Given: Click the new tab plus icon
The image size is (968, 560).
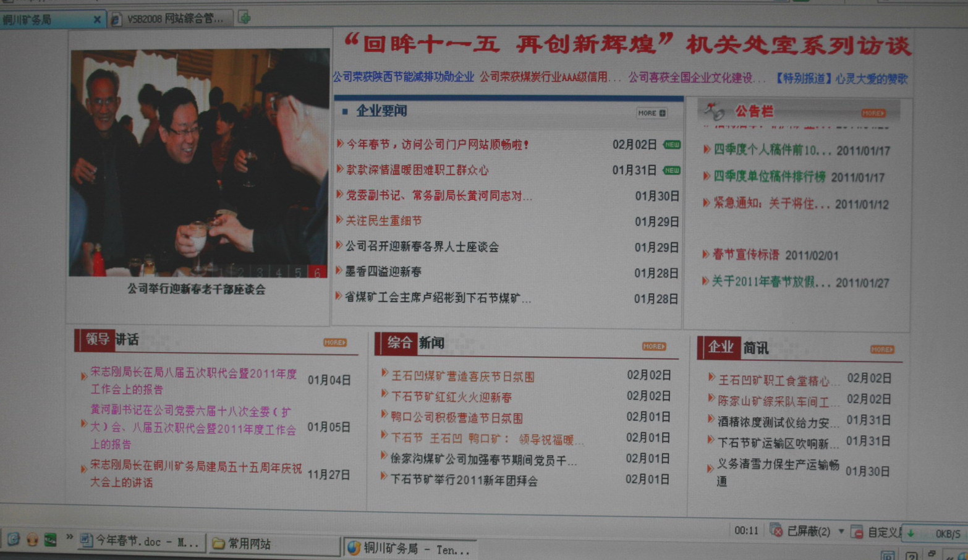Looking at the screenshot, I should (x=245, y=18).
